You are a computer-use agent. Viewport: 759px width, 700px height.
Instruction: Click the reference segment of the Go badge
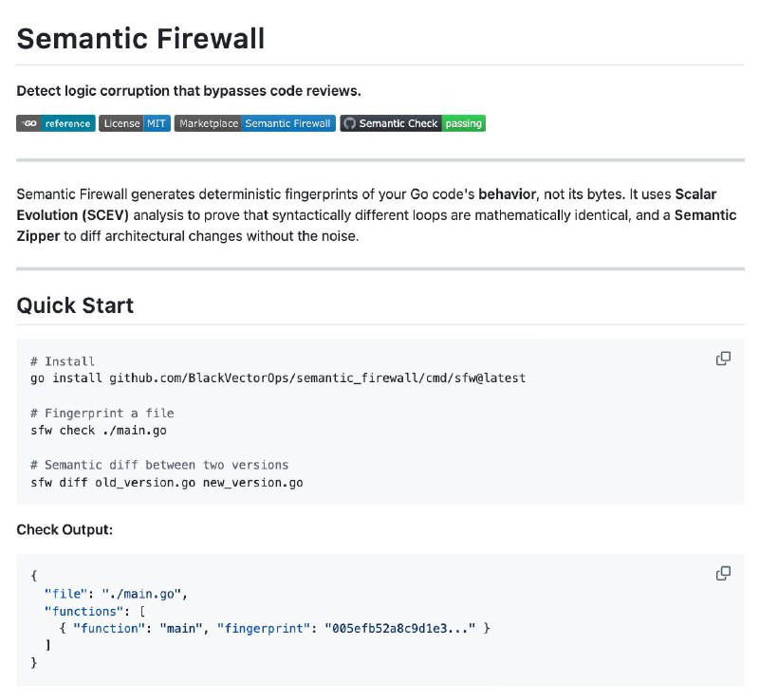69,123
